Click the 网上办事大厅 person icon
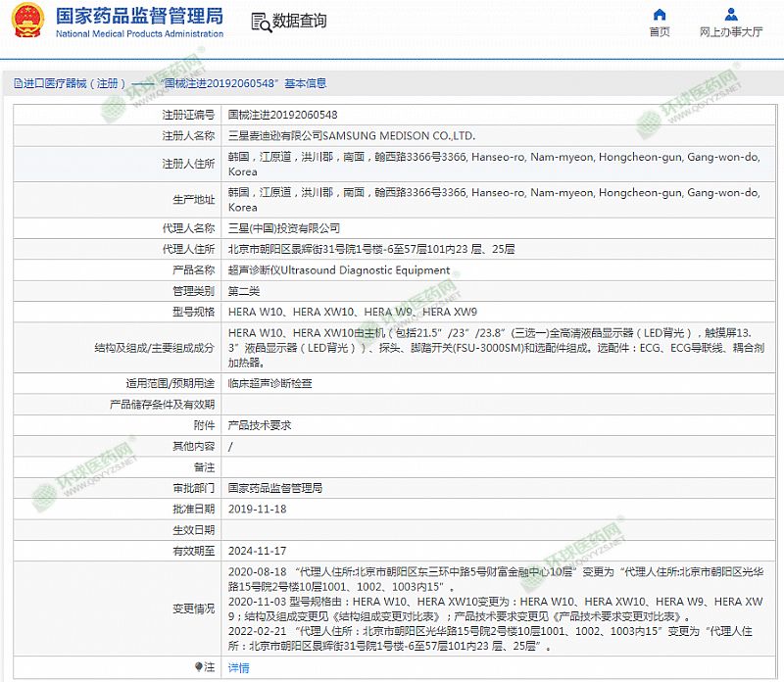 (731, 15)
